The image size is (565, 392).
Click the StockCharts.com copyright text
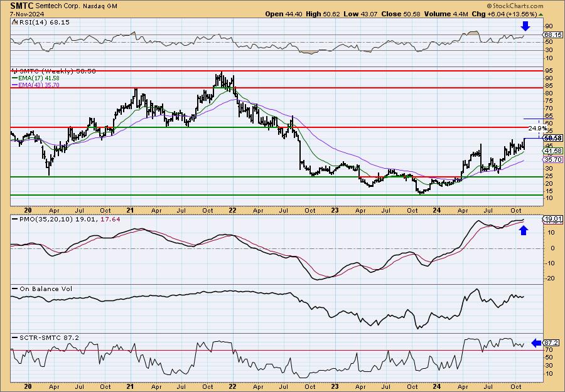[x=515, y=6]
